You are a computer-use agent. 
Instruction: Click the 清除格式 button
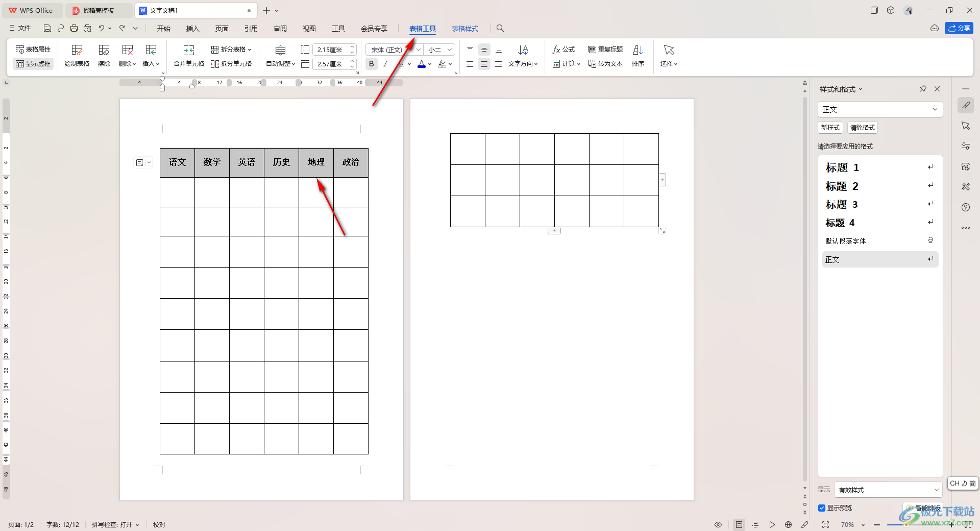(x=863, y=128)
